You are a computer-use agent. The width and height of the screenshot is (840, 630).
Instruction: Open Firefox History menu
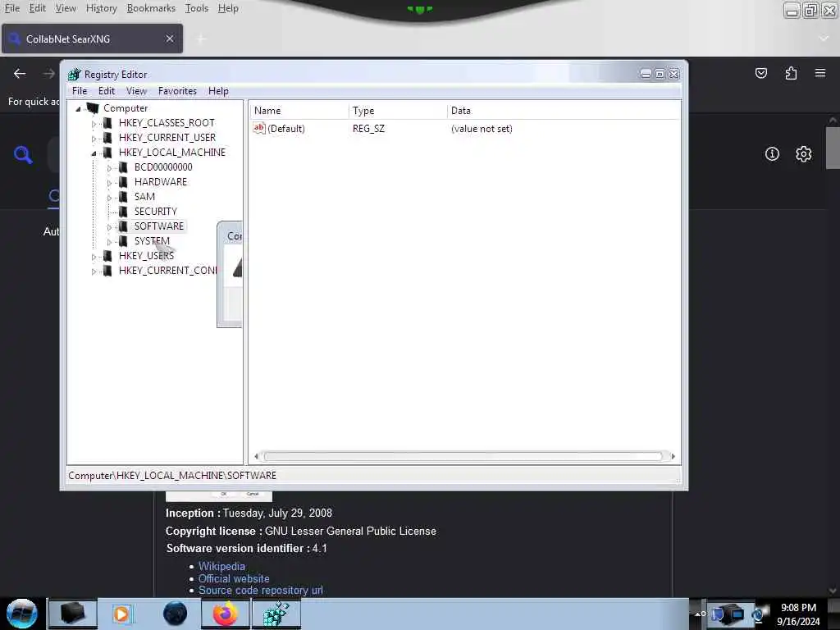[101, 8]
